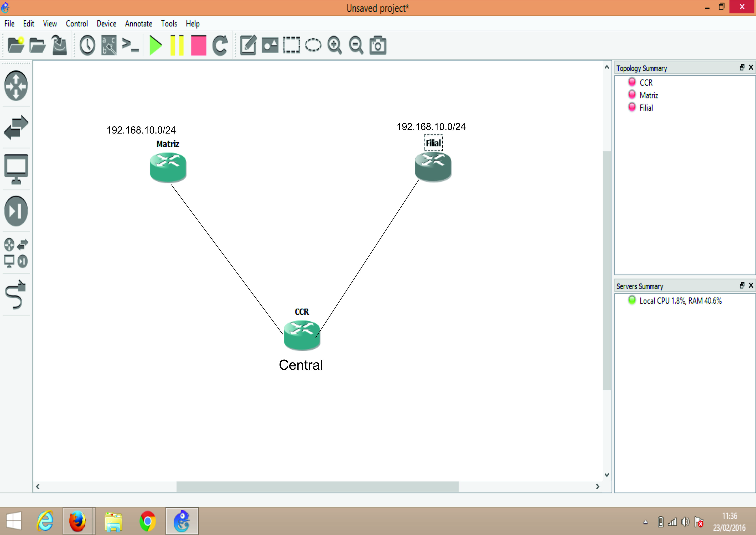Open the Annotate menu
This screenshot has width=756, height=535.
[x=138, y=24]
